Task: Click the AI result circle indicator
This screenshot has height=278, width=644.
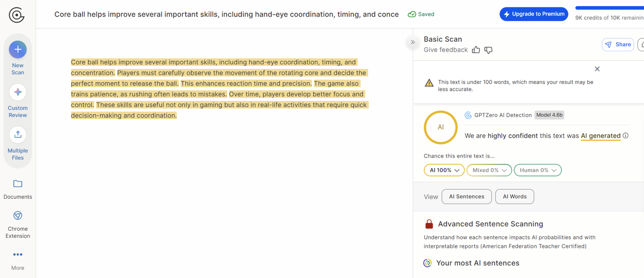Action: [441, 127]
